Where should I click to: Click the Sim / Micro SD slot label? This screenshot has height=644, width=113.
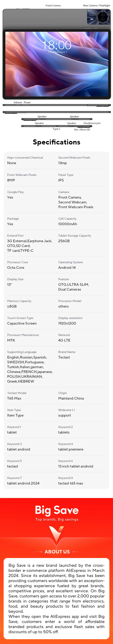(x=82, y=129)
